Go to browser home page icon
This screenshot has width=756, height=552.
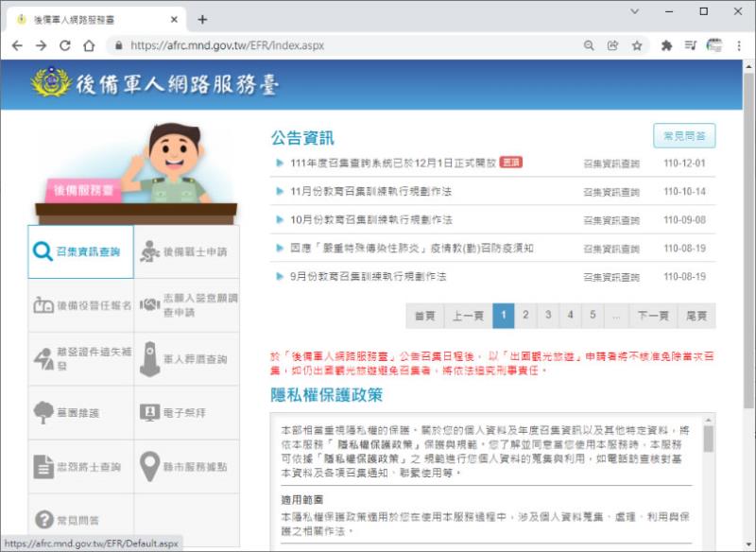[x=89, y=45]
